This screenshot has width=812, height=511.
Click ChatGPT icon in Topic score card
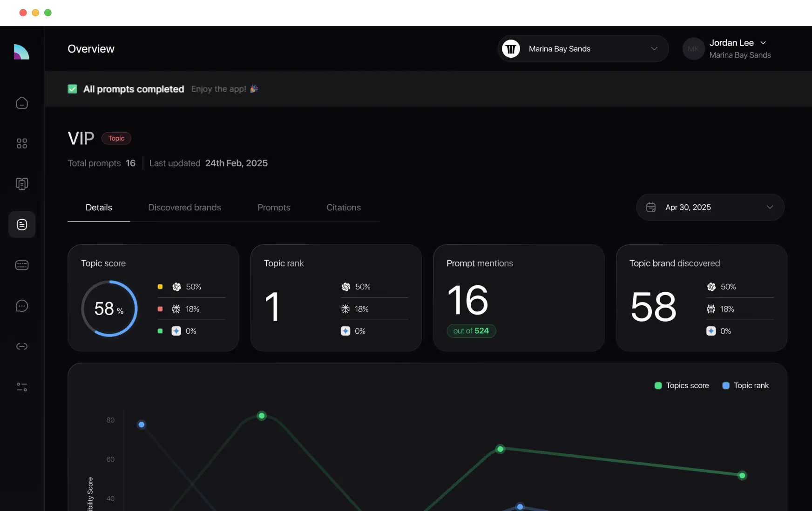(x=176, y=287)
